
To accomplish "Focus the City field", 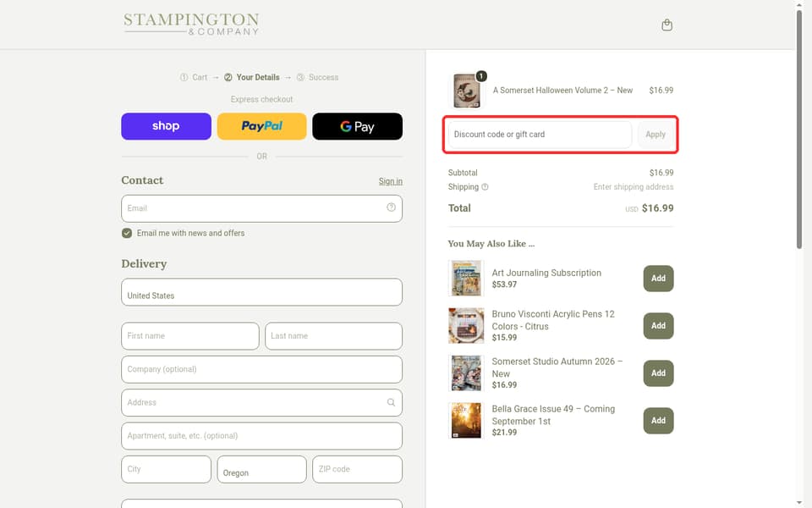I will (x=167, y=469).
